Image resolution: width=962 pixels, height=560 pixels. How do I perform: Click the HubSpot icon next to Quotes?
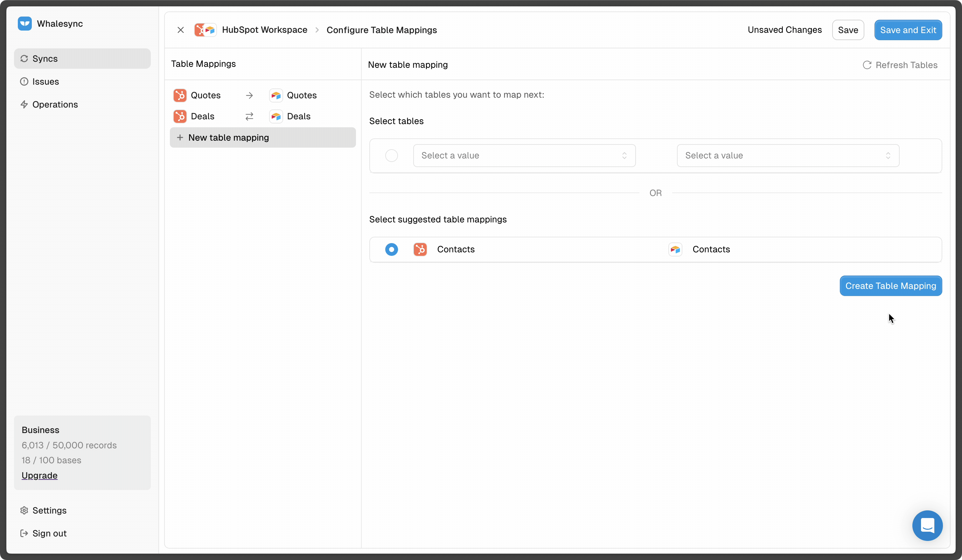[x=180, y=95]
